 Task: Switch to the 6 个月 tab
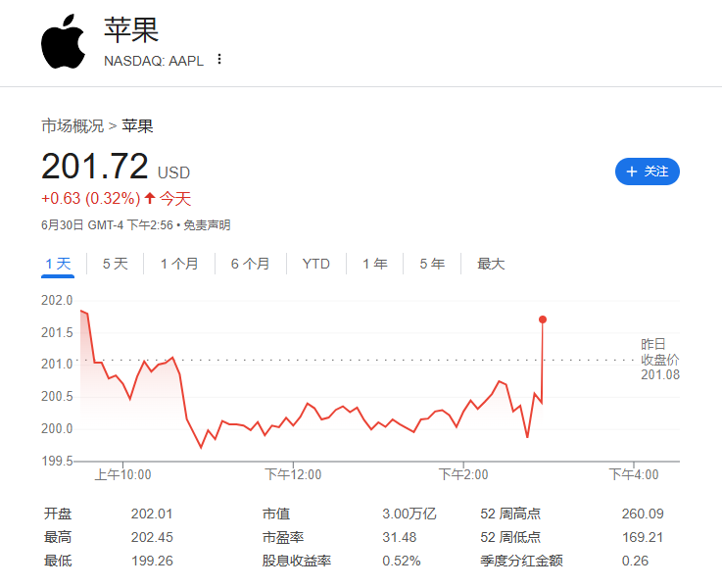click(x=250, y=264)
